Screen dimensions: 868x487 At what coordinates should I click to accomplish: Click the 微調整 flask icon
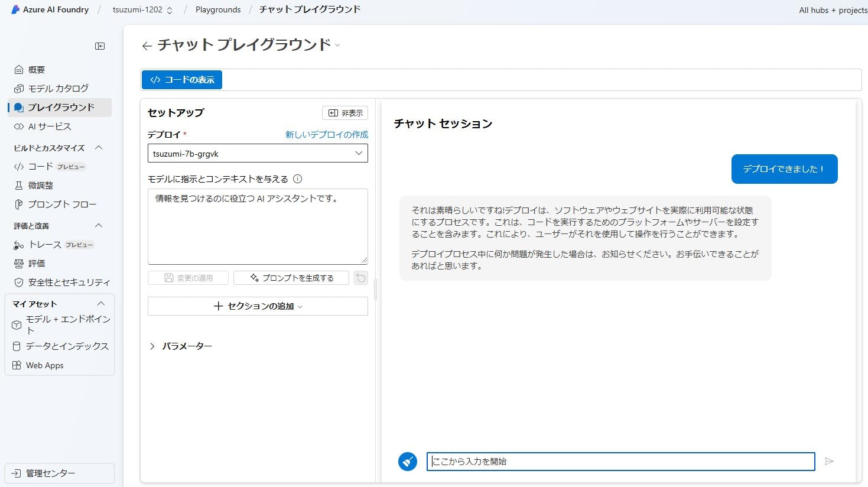tap(19, 186)
